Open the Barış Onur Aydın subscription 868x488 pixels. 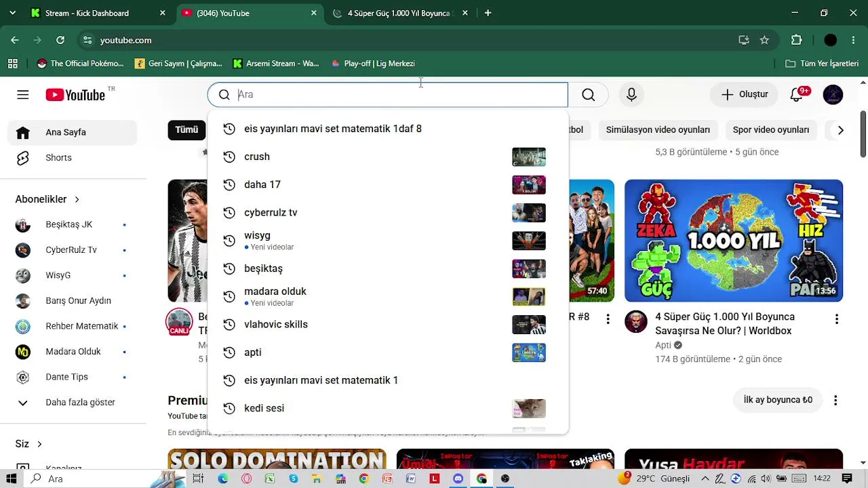pyautogui.click(x=72, y=301)
